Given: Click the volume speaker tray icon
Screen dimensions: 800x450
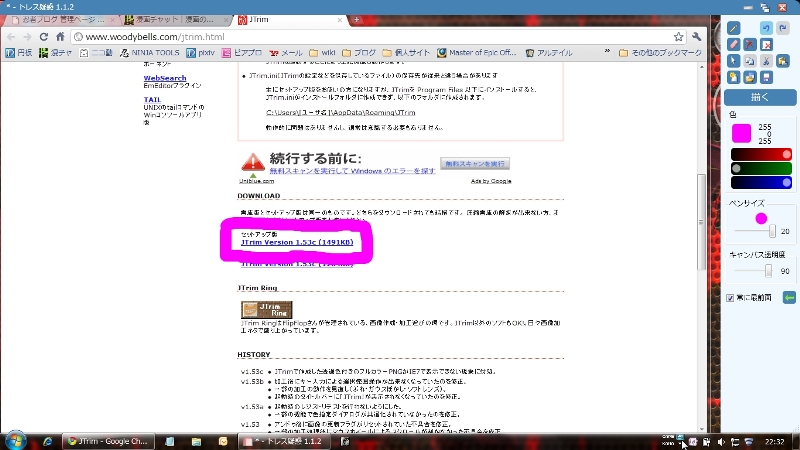Looking at the screenshot, I should (x=721, y=442).
